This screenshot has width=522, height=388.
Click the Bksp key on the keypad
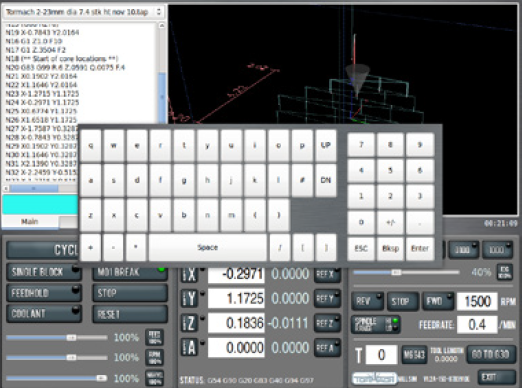[390, 249]
